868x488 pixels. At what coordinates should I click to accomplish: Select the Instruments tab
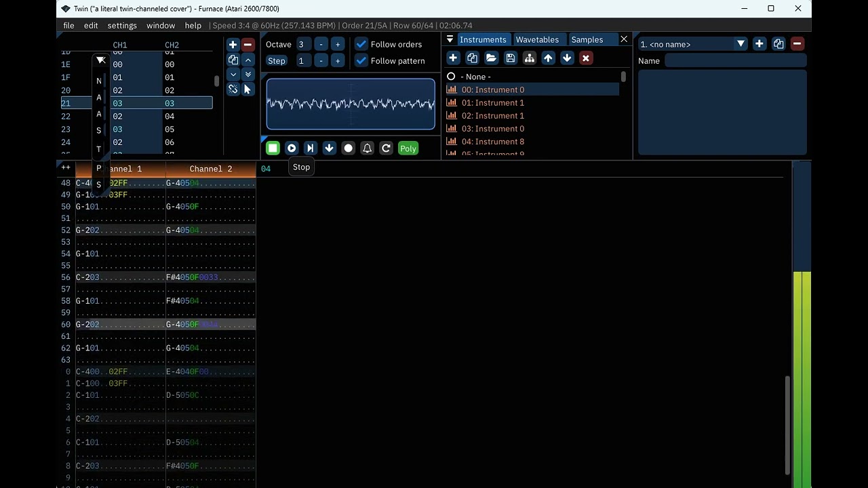coord(483,39)
